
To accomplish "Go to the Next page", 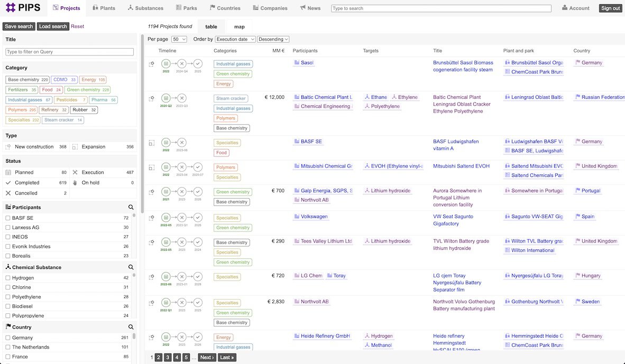I will click(207, 357).
